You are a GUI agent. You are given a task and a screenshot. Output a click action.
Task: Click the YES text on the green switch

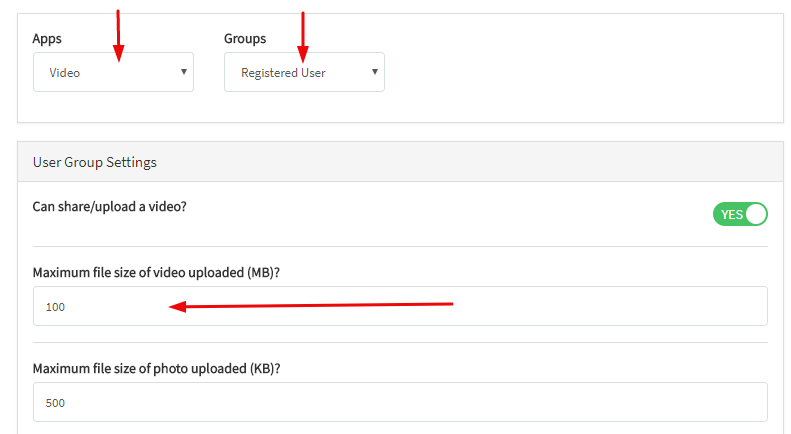pos(731,214)
